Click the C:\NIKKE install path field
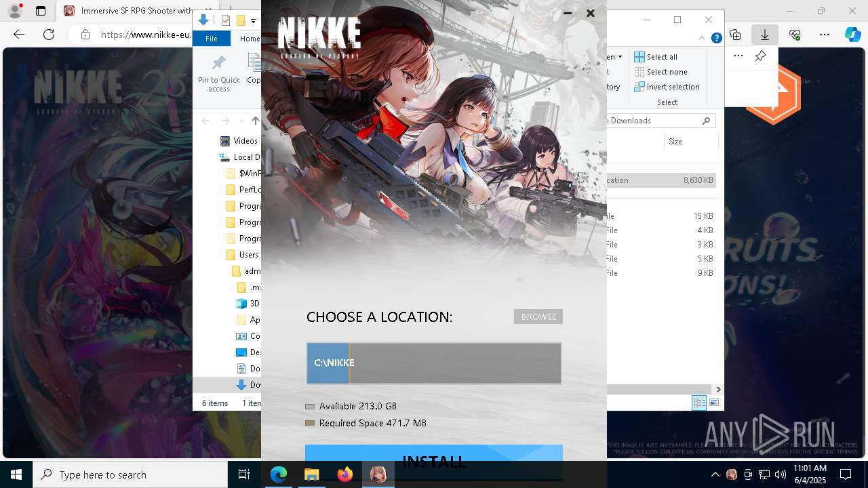This screenshot has height=488, width=868. click(434, 363)
